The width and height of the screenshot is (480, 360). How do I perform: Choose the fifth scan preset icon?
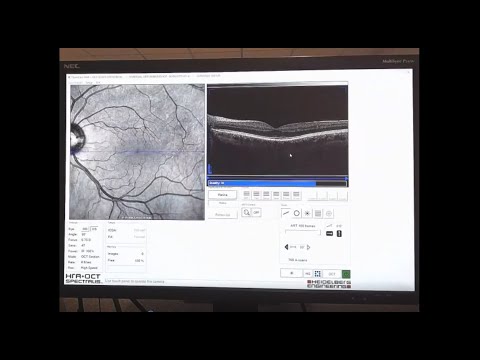(x=286, y=195)
